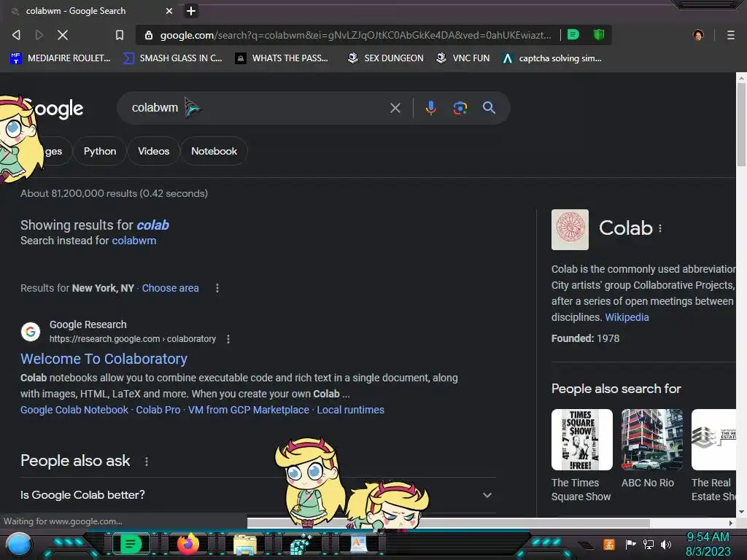This screenshot has height=560, width=747.
Task: Open People also ask options menu
Action: point(146,462)
